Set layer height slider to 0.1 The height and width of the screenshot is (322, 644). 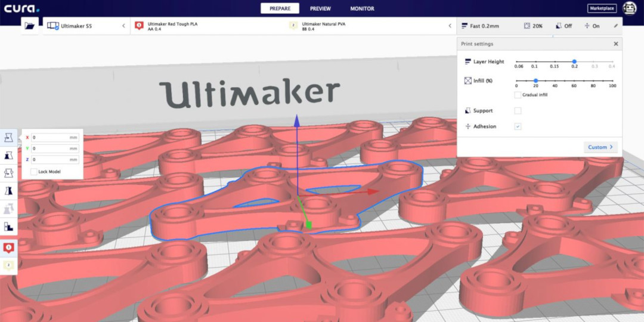coord(535,61)
